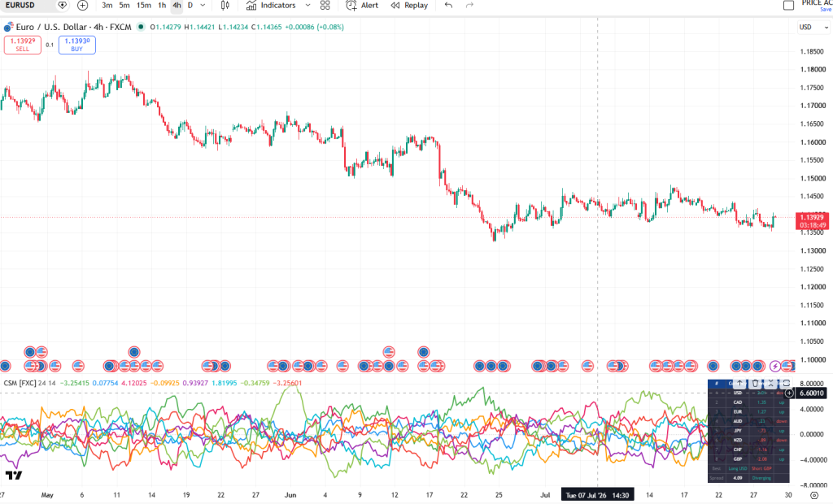The height and width of the screenshot is (504, 833).
Task: Click the green market status dot
Action: click(x=140, y=27)
